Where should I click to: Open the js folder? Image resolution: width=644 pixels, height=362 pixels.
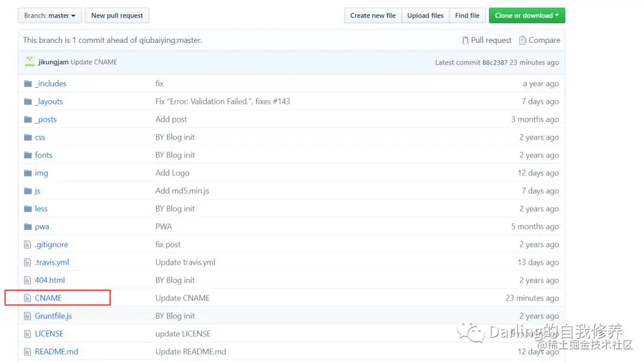38,191
